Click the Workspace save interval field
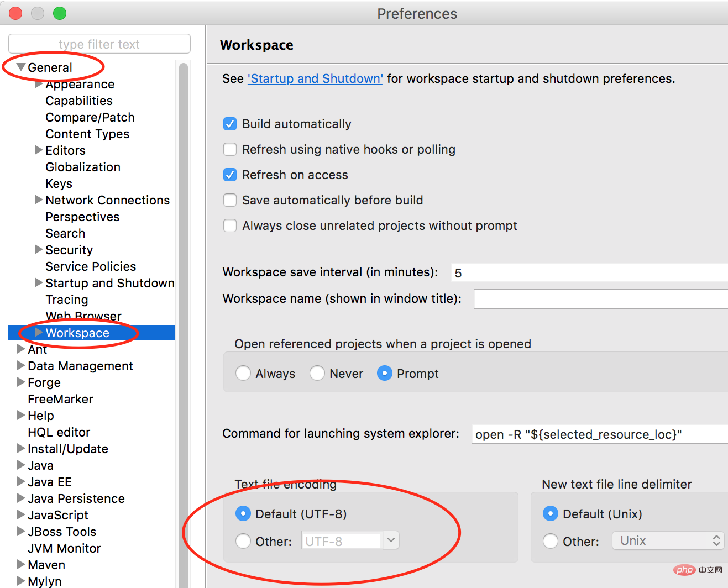 coord(589,272)
